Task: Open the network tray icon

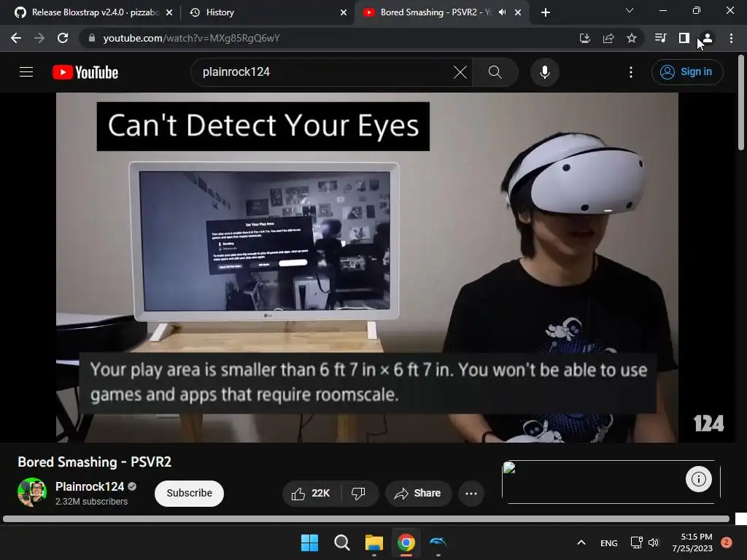Action: 636,542
